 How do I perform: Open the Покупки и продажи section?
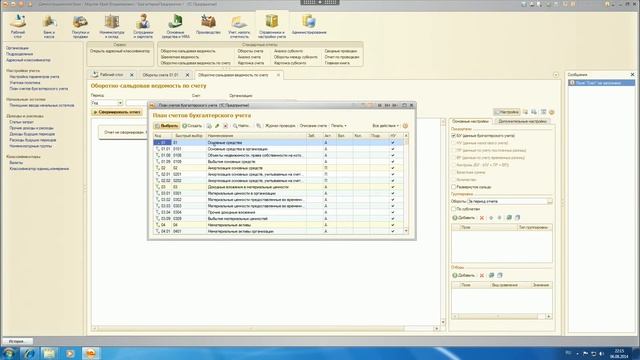tap(80, 25)
